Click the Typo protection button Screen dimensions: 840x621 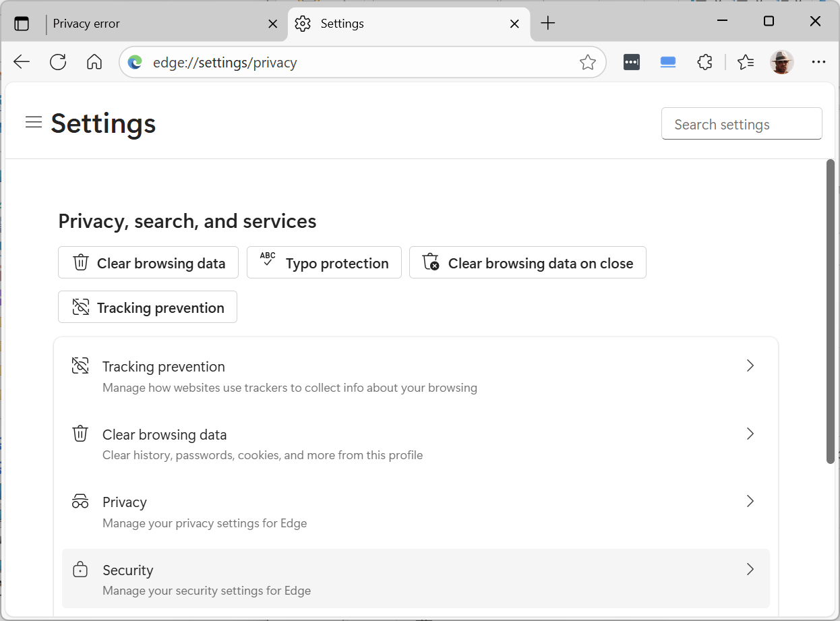point(324,263)
